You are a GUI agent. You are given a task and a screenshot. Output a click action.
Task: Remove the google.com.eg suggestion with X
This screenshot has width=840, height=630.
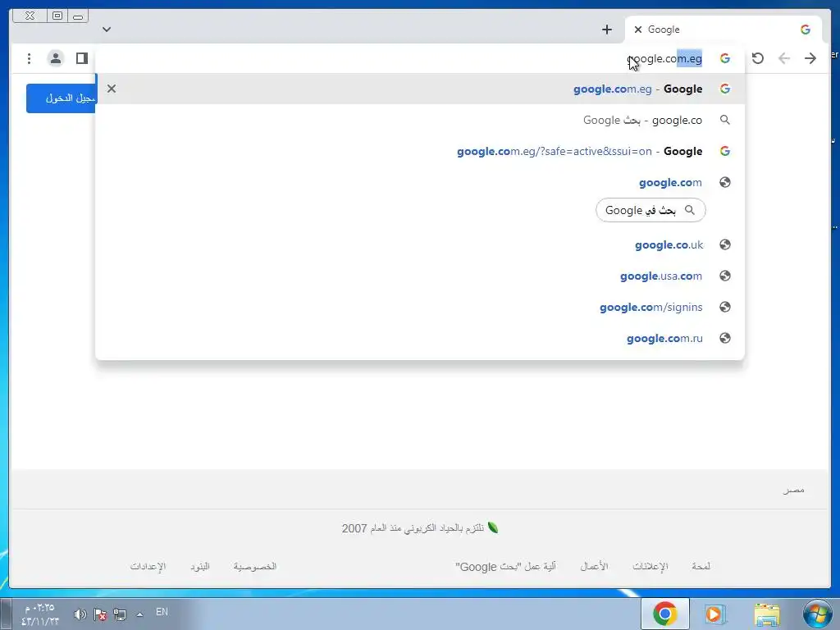112,89
